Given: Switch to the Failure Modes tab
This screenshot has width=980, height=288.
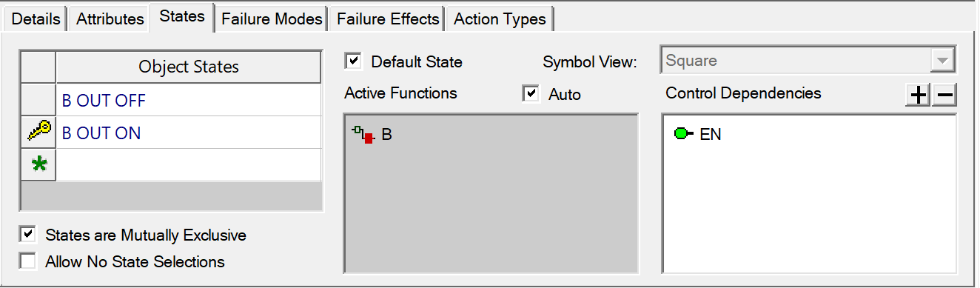Looking at the screenshot, I should (x=272, y=19).
